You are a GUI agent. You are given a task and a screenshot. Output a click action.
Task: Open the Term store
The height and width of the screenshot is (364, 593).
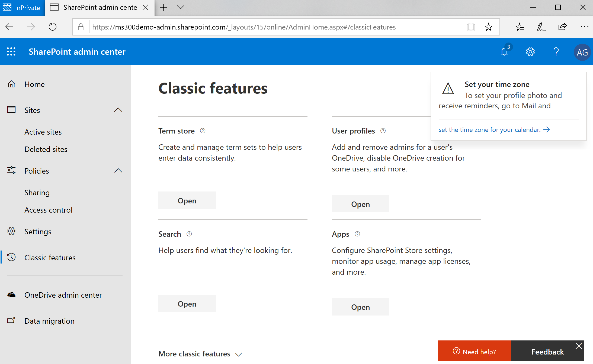tap(187, 200)
